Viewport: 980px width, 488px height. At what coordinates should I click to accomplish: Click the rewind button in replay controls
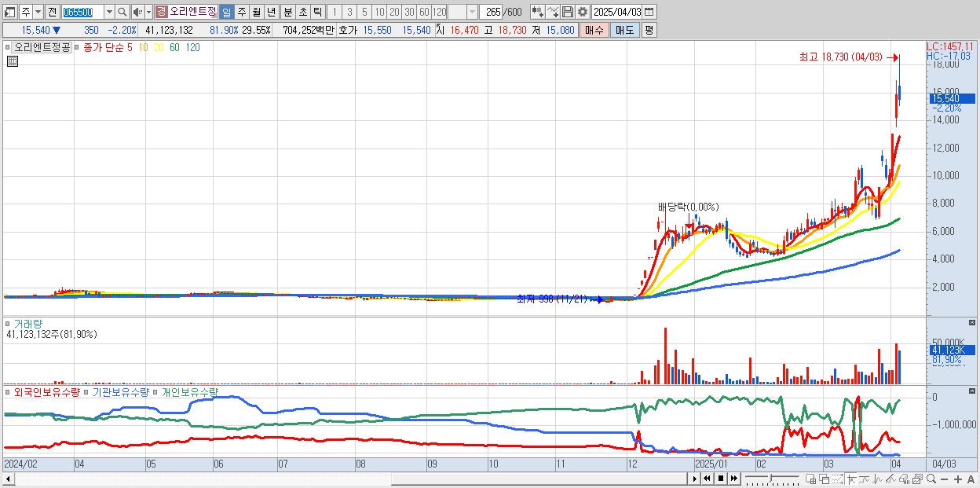[707, 479]
